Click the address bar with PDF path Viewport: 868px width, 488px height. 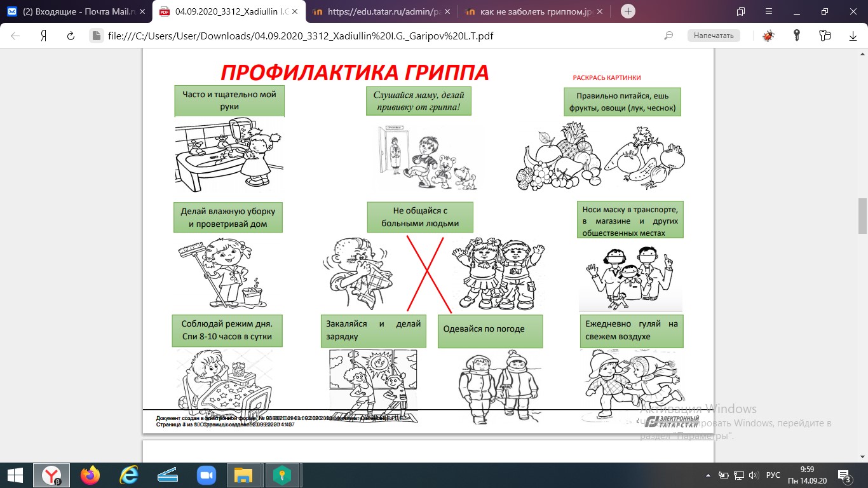coord(381,36)
